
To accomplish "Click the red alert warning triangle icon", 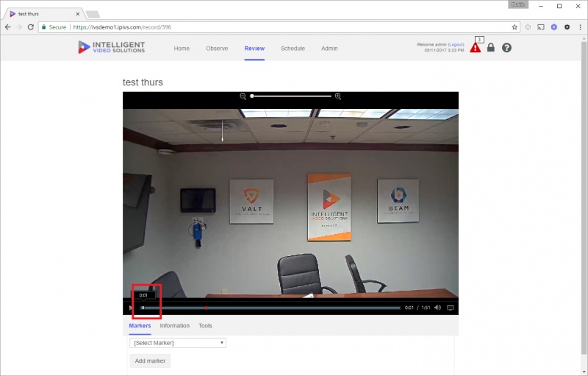I will click(x=475, y=48).
